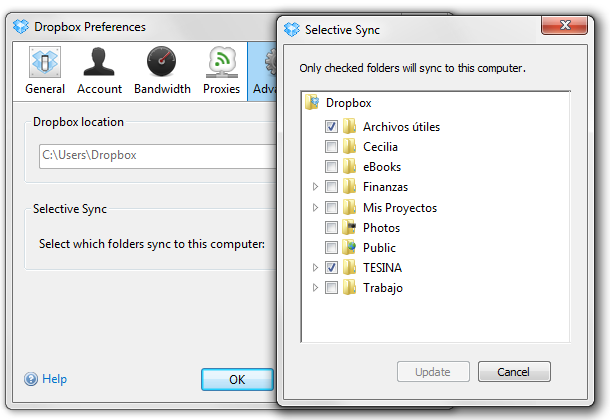Select the Proxies network icon
614x420 pixels.
pyautogui.click(x=222, y=62)
